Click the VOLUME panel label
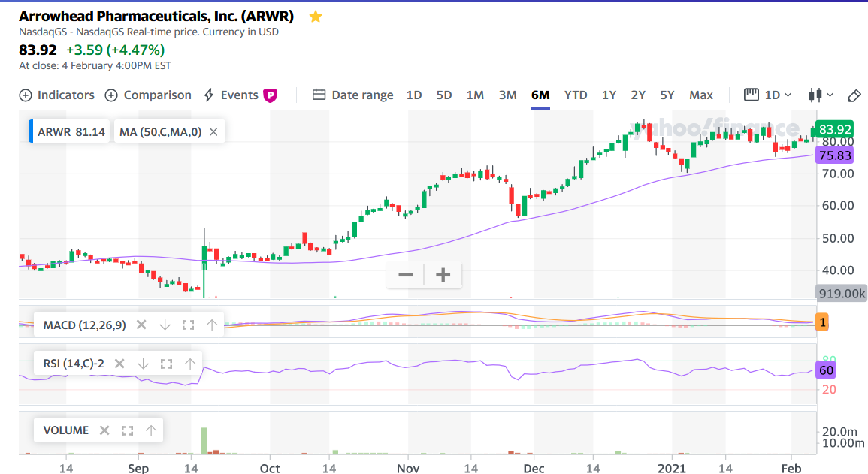868x474 pixels. click(x=66, y=430)
